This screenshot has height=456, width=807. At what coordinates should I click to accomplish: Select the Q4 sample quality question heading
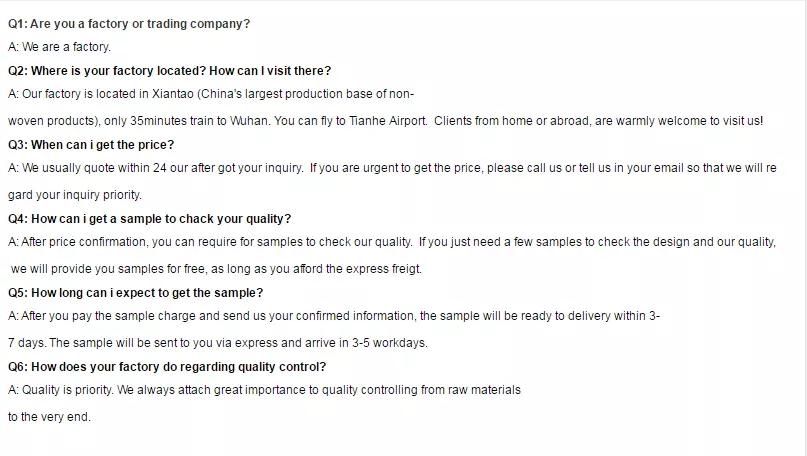tap(150, 219)
